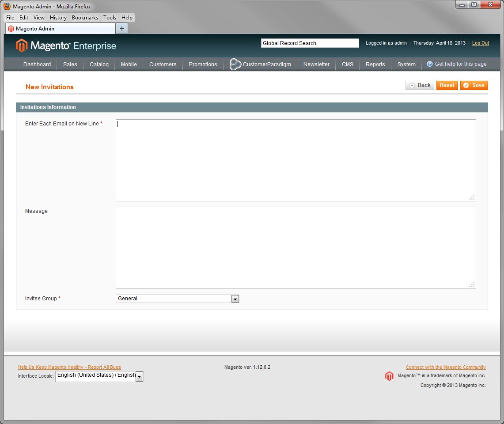Open the System navigation menu

tap(406, 64)
